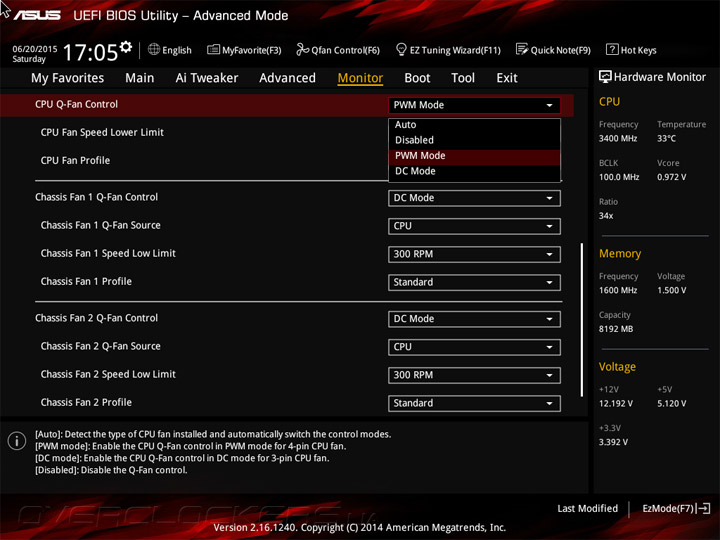The width and height of the screenshot is (720, 540).
Task: Click the EZ Tuning Wizard bulb icon
Action: click(401, 49)
